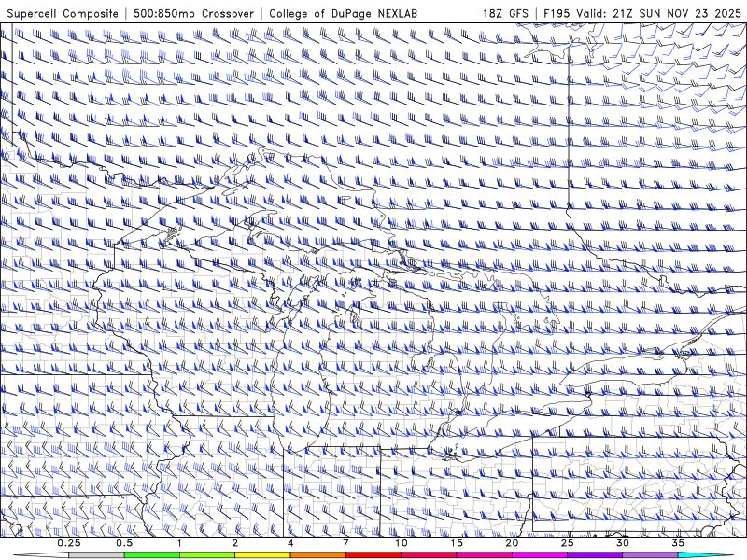The image size is (747, 560).
Task: Click the legend value 35
Action: [x=678, y=543]
